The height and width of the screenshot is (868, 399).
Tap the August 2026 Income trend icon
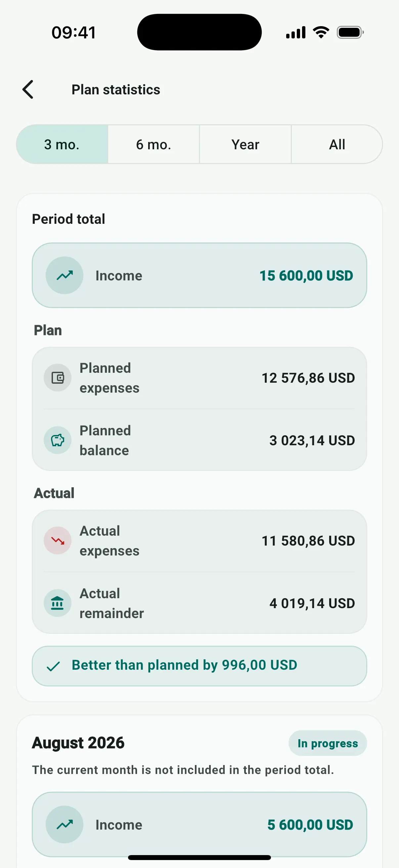coord(65,825)
